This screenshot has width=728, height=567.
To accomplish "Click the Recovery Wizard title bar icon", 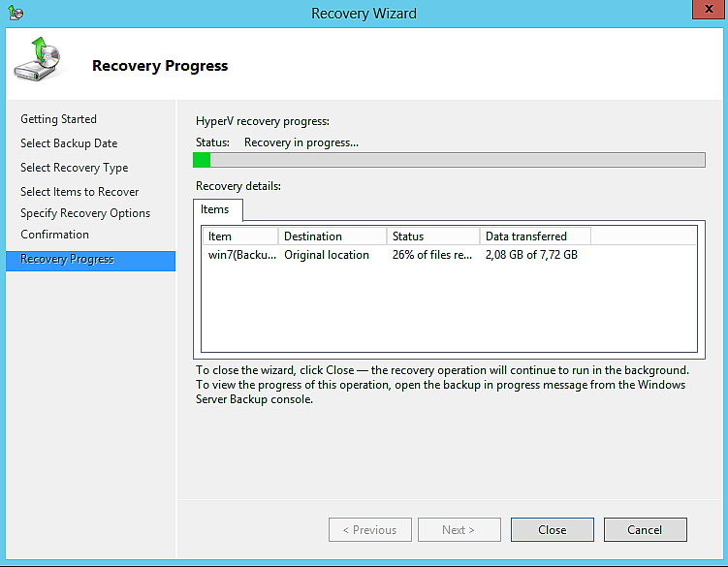I will coord(16,13).
